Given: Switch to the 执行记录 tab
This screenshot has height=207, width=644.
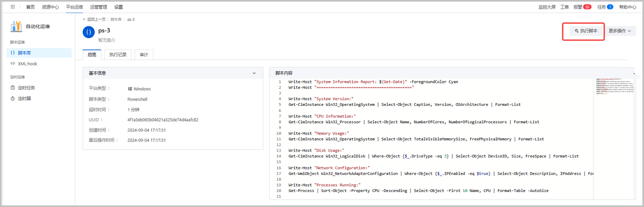Looking at the screenshot, I should click(x=118, y=54).
